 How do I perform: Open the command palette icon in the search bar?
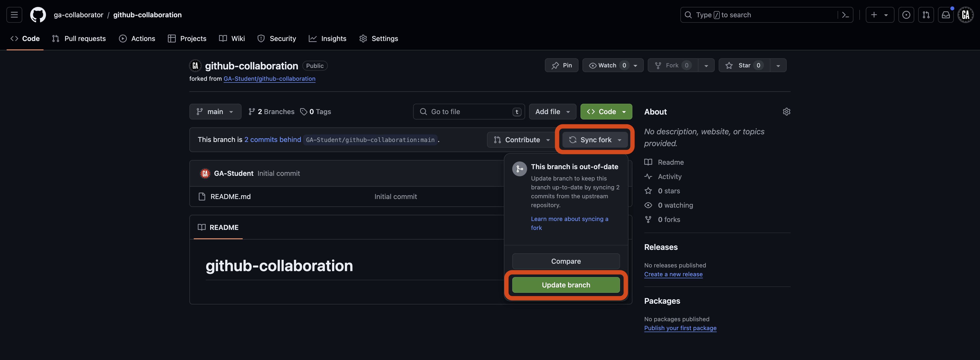pos(845,15)
